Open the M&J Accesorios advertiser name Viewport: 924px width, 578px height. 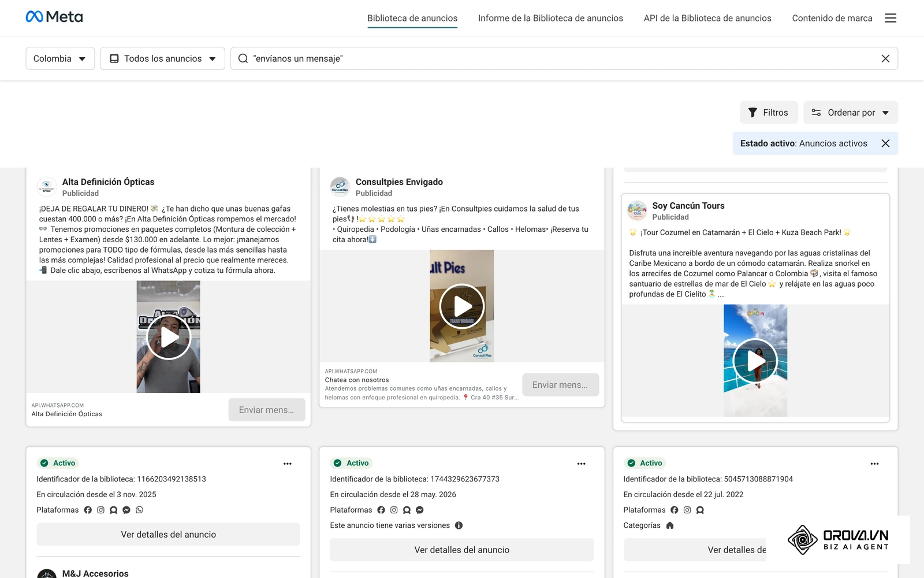tap(95, 573)
